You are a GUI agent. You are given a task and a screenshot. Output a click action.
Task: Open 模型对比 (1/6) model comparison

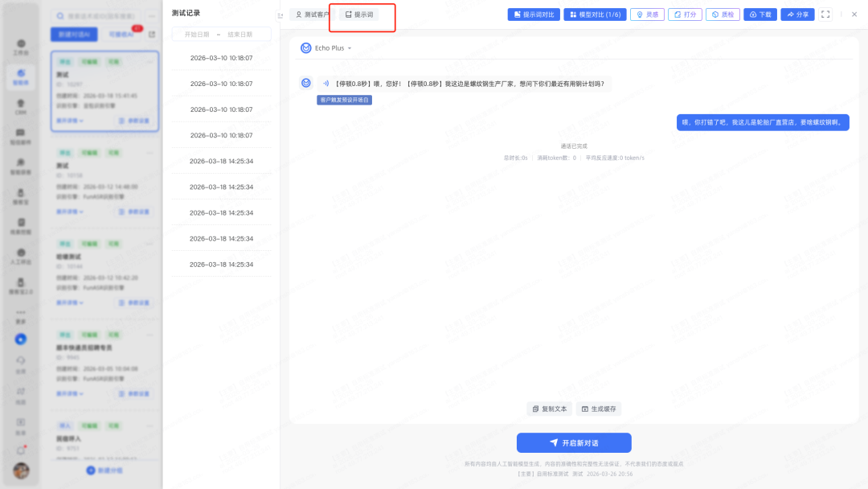pyautogui.click(x=594, y=14)
